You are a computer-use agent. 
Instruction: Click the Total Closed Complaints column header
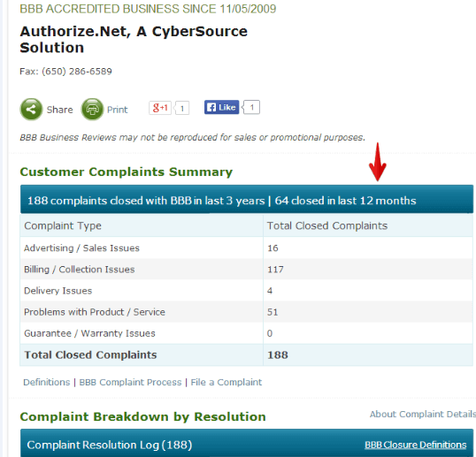pos(327,225)
